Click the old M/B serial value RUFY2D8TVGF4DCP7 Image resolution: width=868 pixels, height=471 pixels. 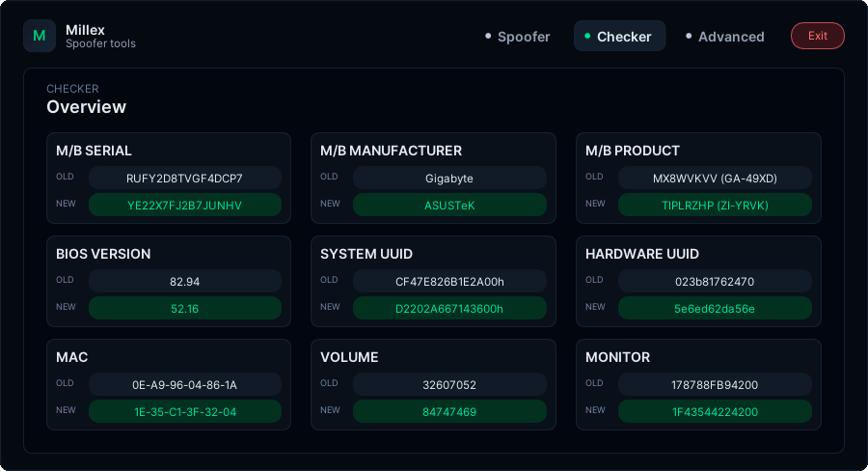pyautogui.click(x=185, y=178)
